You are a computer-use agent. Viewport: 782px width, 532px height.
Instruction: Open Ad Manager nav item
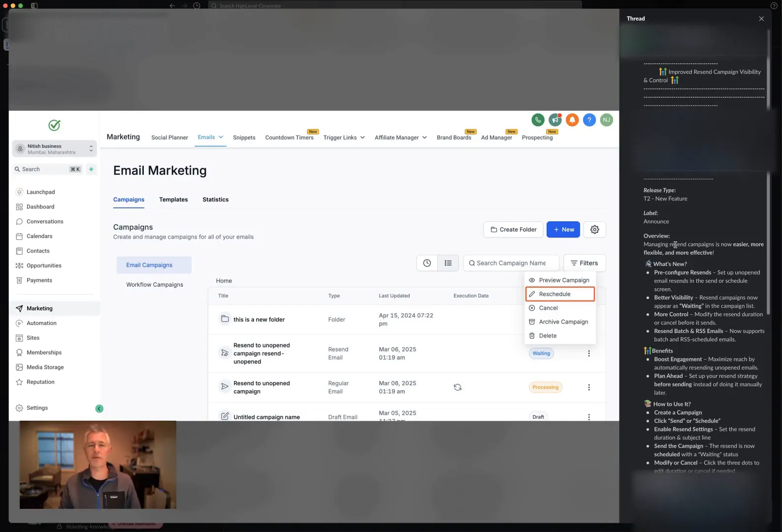coord(496,137)
